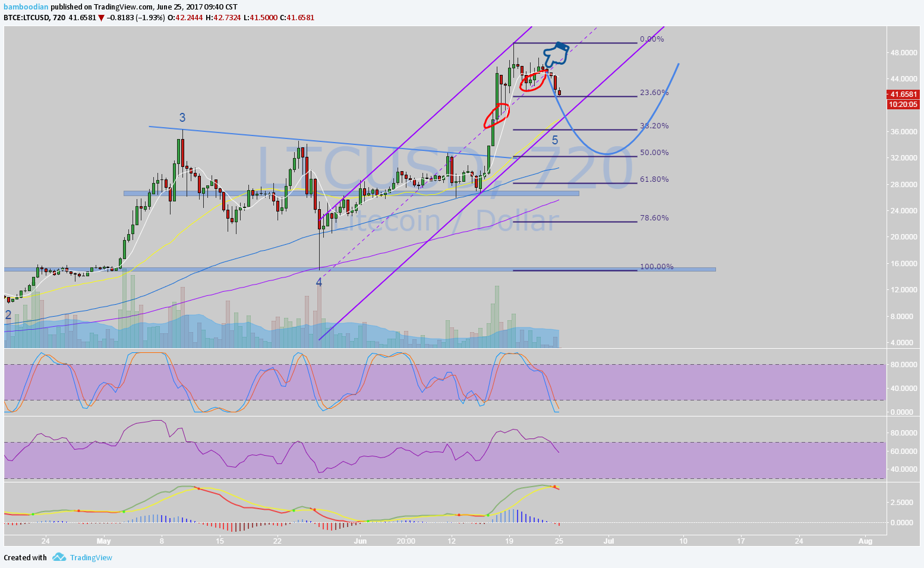The width and height of the screenshot is (924, 568).
Task: Select the 61.80% Fibonacci level label
Action: coord(654,179)
